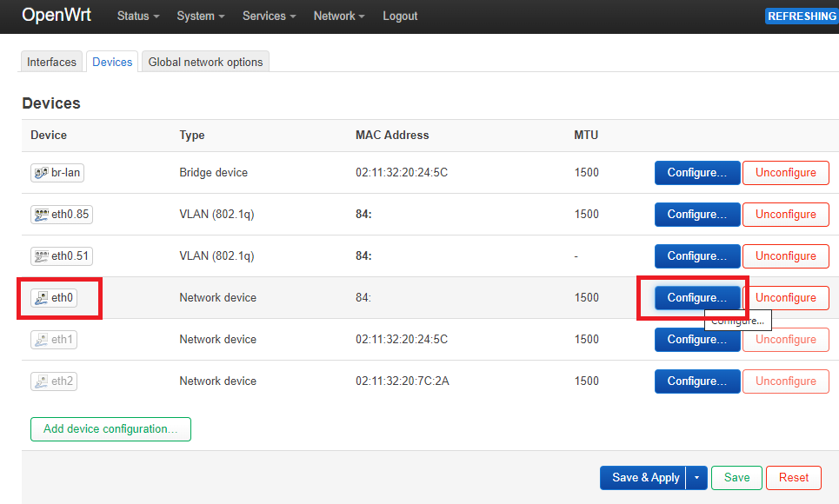Click Logout in the top menu

point(400,16)
